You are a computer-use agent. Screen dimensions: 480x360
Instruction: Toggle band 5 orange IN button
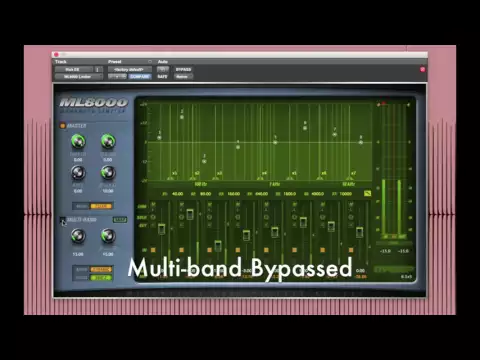(266, 250)
